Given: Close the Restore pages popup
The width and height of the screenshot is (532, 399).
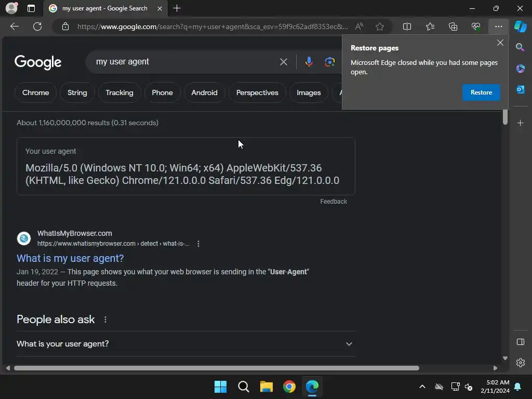Looking at the screenshot, I should coord(500,43).
